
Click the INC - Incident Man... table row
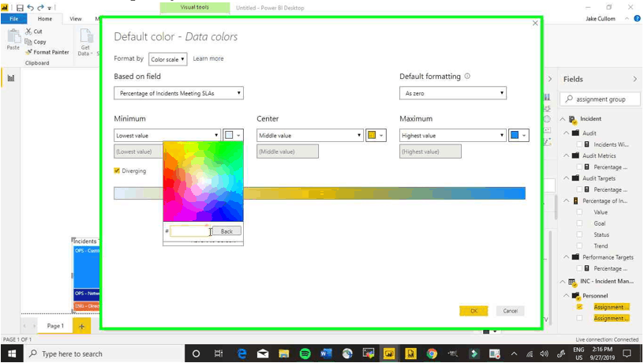601,281
